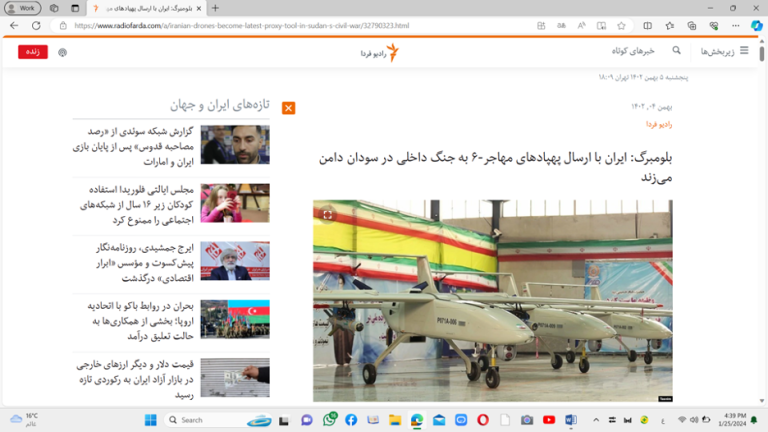The height and width of the screenshot is (432, 768).
Task: Open the hamburger menu زیربخش‌ها
Action: [743, 50]
